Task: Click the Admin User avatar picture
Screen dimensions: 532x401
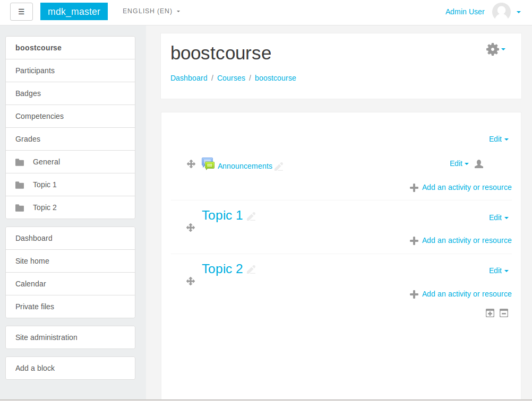Action: click(501, 12)
